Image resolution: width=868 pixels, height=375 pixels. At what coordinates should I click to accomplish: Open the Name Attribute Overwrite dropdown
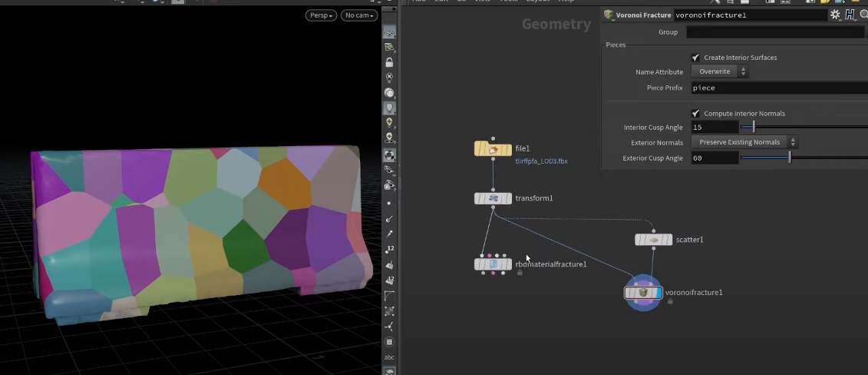coord(719,71)
